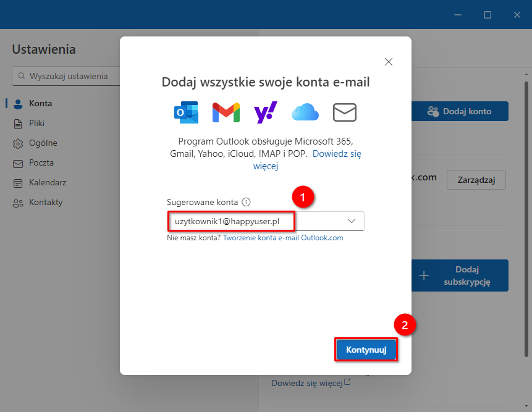532x412 pixels.
Task: Click the Zarządzaj button
Action: click(476, 180)
